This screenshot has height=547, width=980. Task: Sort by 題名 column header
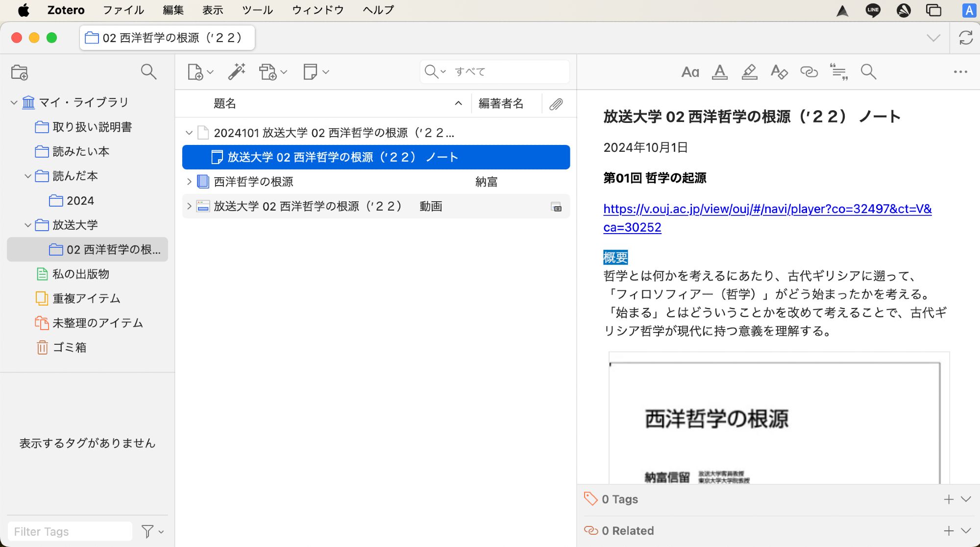[323, 103]
